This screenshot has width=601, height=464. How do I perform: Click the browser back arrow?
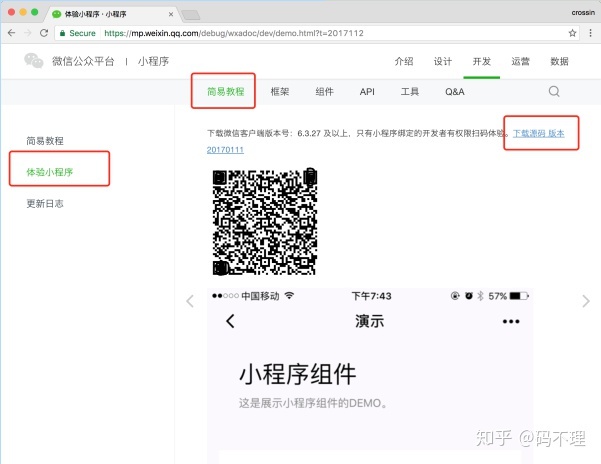click(11, 33)
